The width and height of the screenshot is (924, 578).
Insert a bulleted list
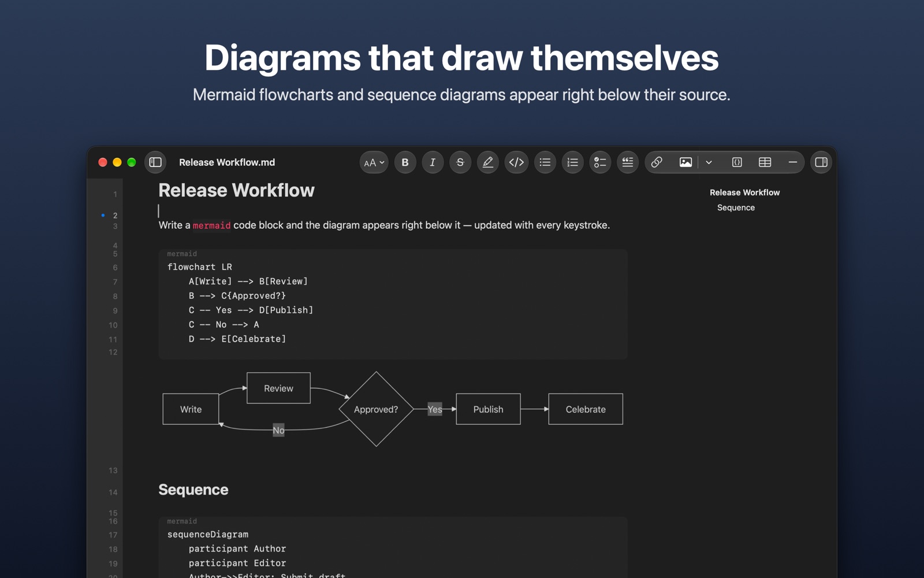point(545,162)
